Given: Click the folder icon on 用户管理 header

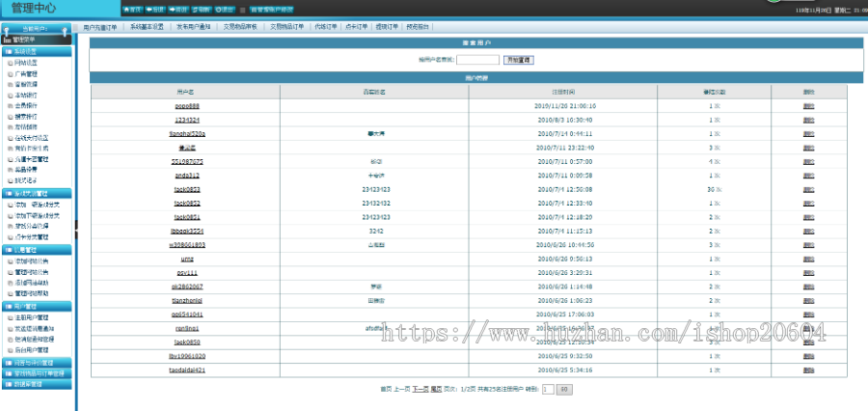Looking at the screenshot, I should point(9,306).
